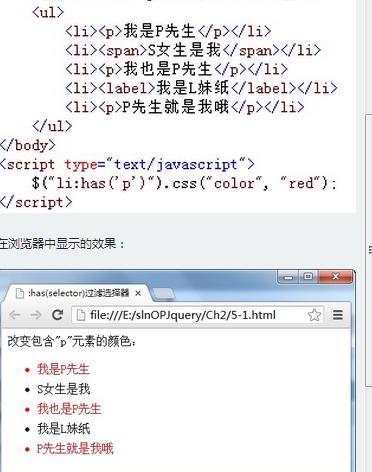Click the code line <li><p>我是P先生
The width and height of the screenshot is (372, 472).
[168, 31]
